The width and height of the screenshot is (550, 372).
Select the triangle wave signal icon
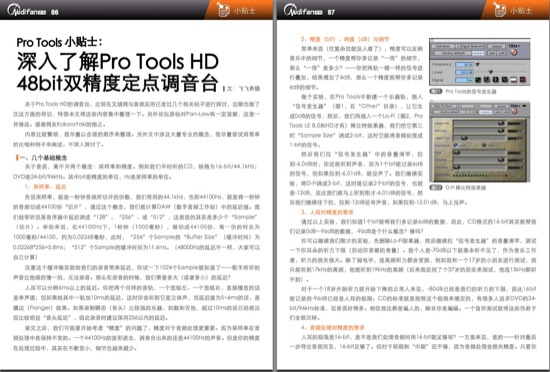pos(504,80)
